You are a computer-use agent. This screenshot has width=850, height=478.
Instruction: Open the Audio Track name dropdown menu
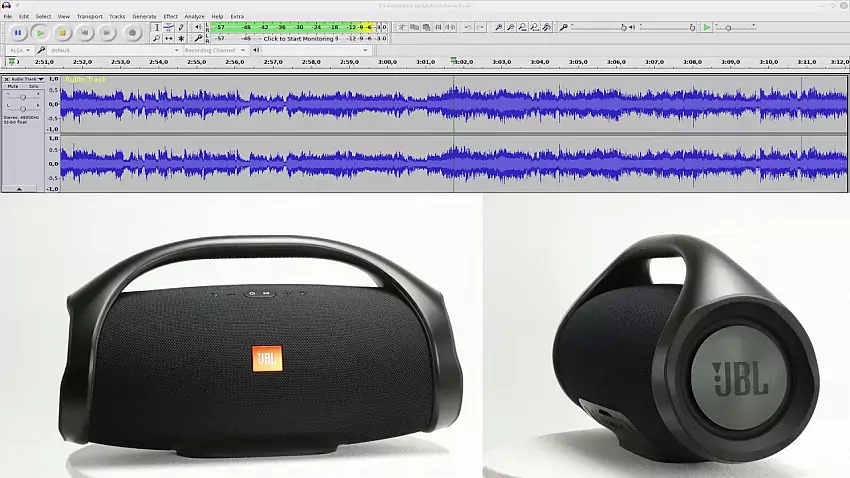(x=27, y=79)
